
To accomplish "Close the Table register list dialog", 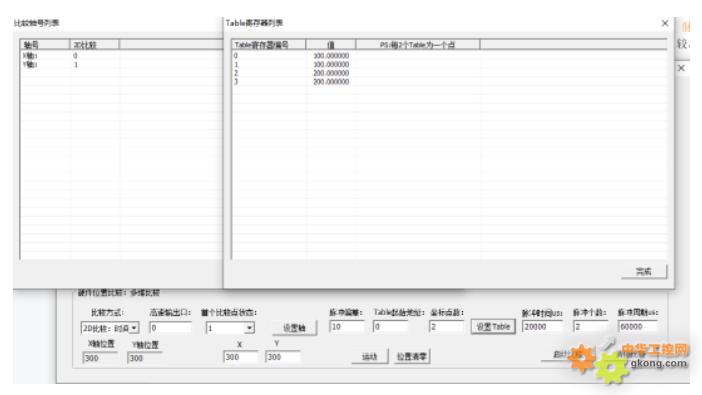I will (665, 23).
